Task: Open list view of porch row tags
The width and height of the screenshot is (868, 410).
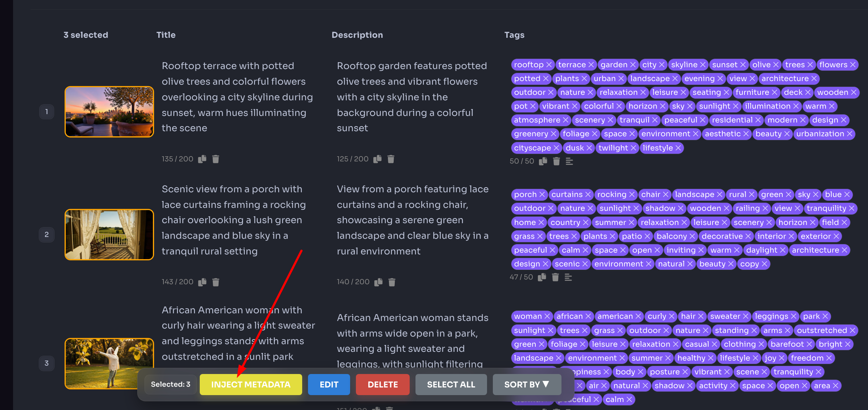Action: pyautogui.click(x=568, y=277)
